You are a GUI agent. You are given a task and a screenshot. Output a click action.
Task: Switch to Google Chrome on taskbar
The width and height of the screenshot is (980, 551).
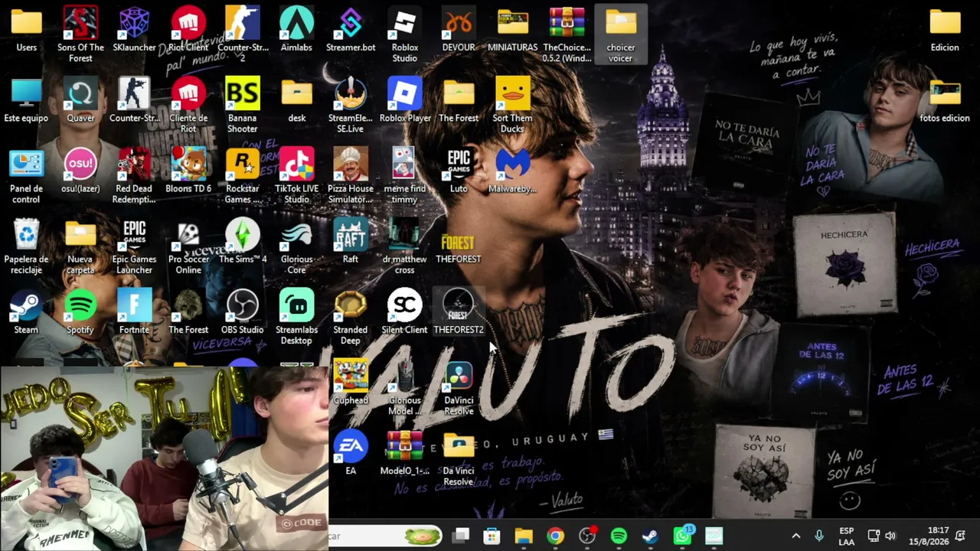[555, 536]
